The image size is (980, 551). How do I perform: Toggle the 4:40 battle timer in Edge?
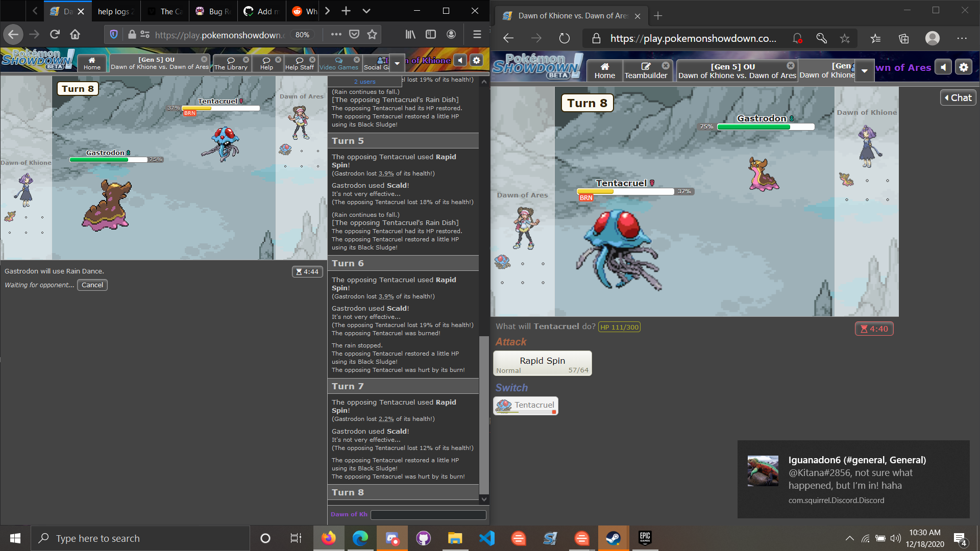click(874, 329)
